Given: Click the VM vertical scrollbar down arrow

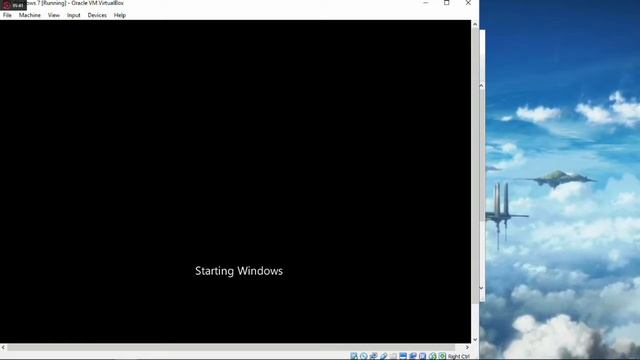Looking at the screenshot, I should 475,340.
